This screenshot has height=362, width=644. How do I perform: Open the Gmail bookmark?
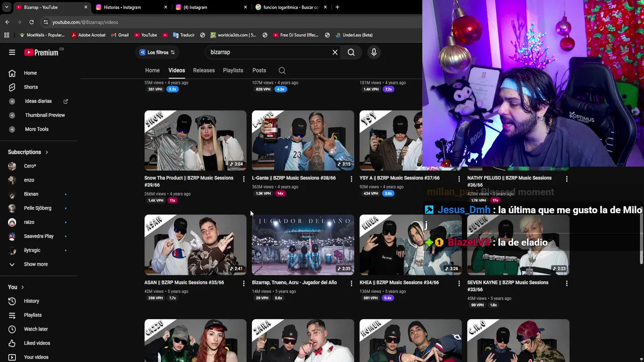pos(119,35)
